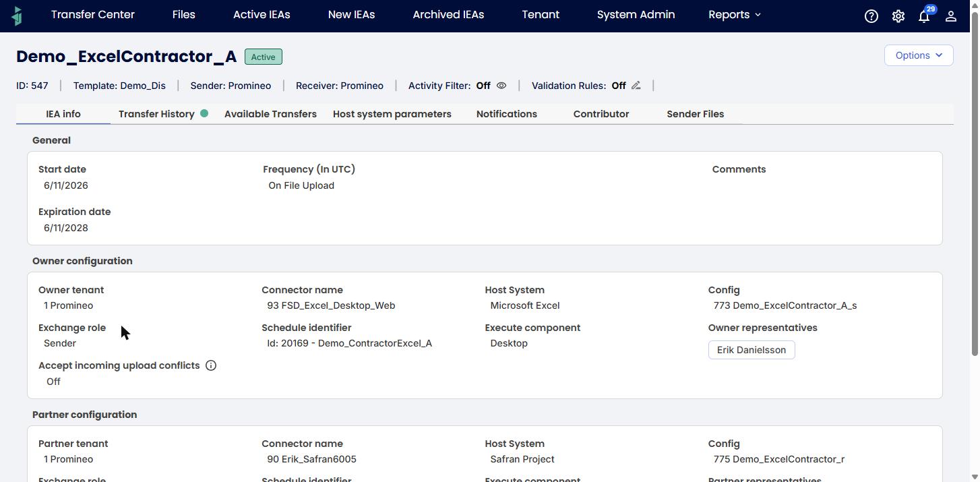The width and height of the screenshot is (980, 482).
Task: Click Partner tenant value 1 Promineo
Action: point(68,459)
